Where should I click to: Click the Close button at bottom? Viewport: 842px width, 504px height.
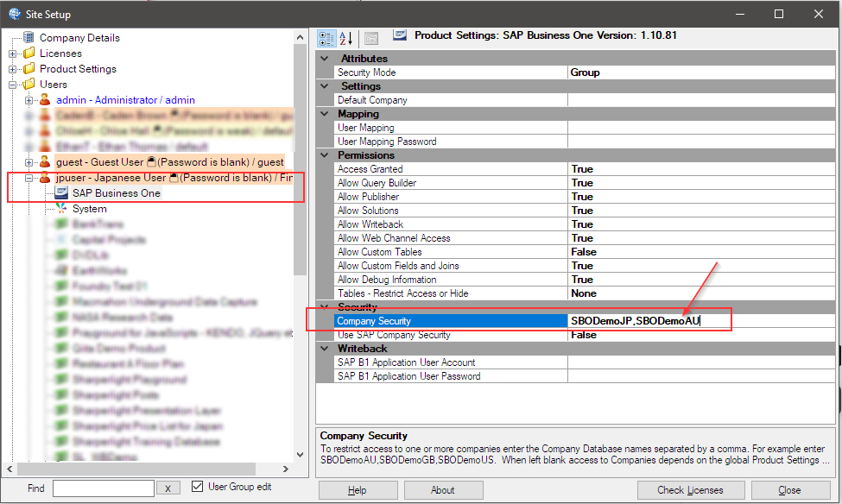click(790, 490)
